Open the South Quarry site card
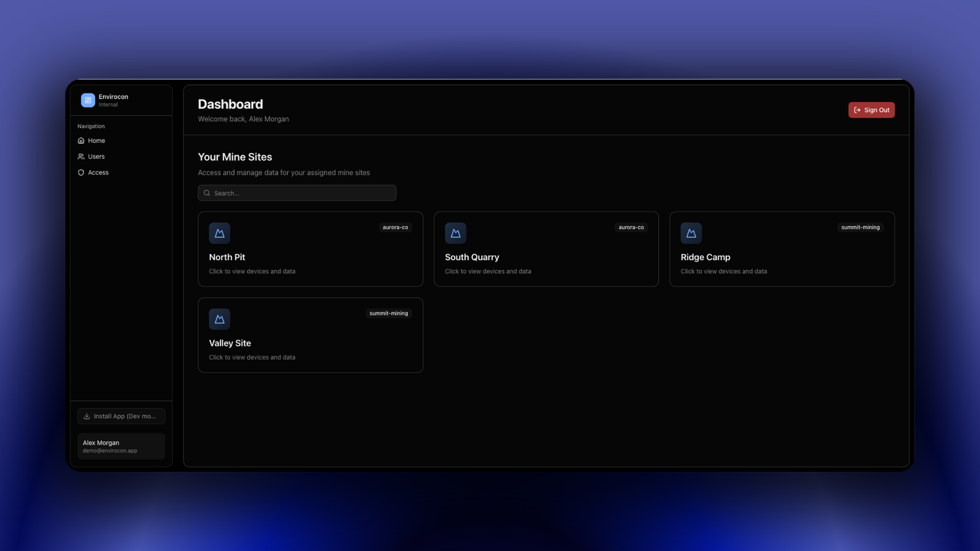This screenshot has height=551, width=980. (x=546, y=249)
